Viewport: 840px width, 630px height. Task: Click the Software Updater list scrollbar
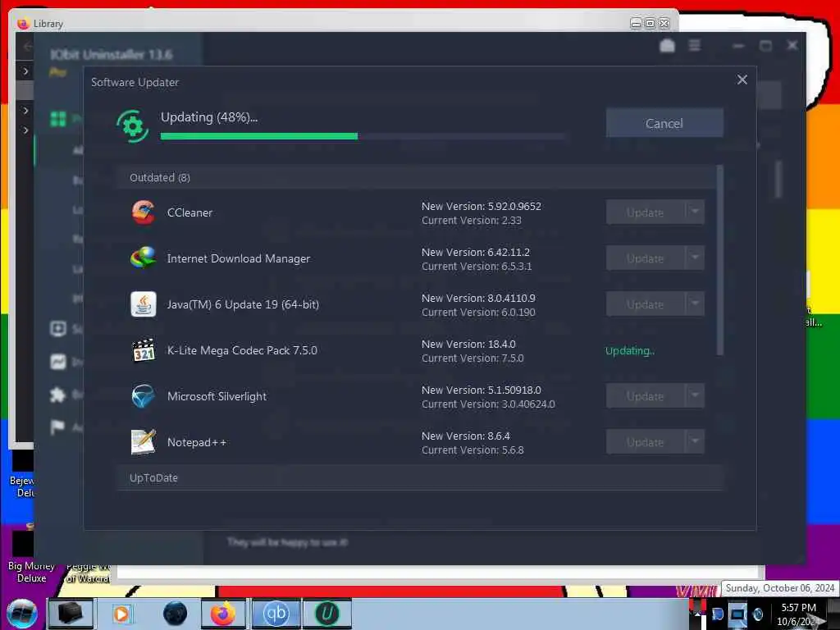point(720,260)
